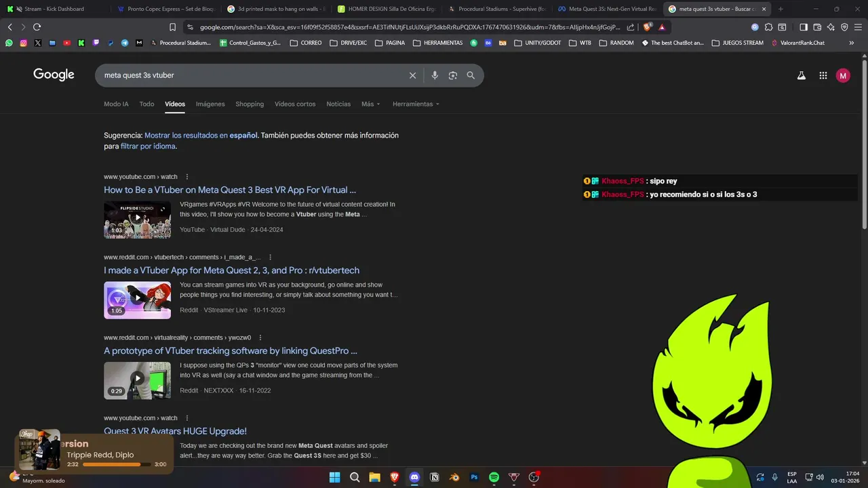Image resolution: width=868 pixels, height=488 pixels.
Task: Open the Windows Start menu
Action: [334, 477]
